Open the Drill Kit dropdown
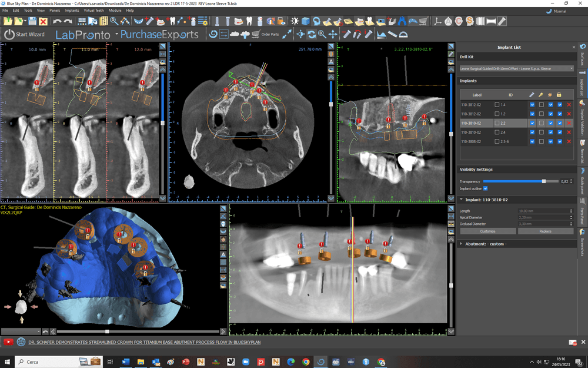The height and width of the screenshot is (368, 588). 517,68
